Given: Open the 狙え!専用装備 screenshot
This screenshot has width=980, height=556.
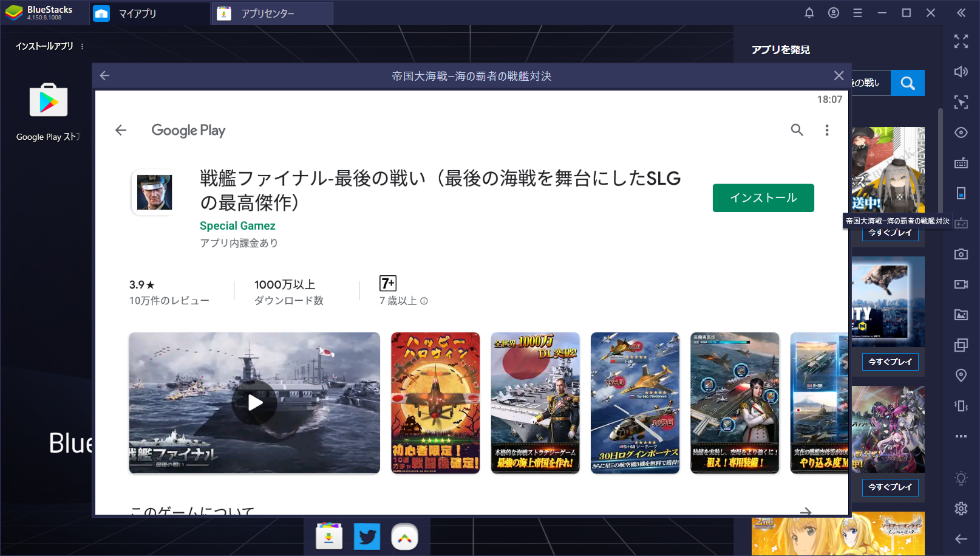Looking at the screenshot, I should pos(735,403).
